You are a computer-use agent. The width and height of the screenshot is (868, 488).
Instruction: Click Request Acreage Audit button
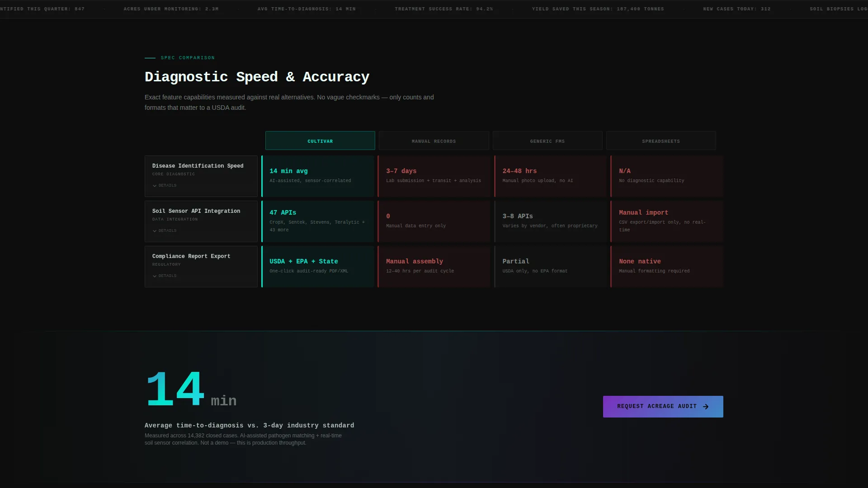click(663, 407)
